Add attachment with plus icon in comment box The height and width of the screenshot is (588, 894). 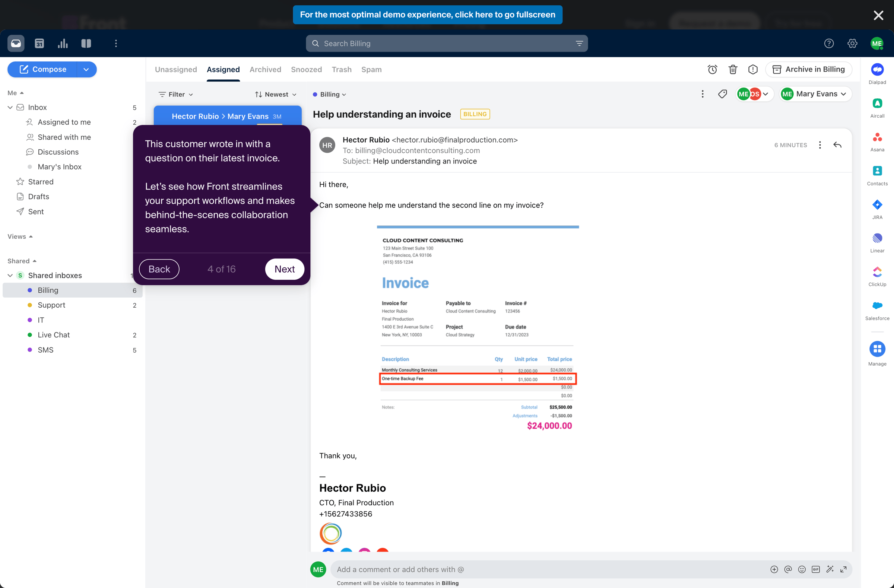774,569
